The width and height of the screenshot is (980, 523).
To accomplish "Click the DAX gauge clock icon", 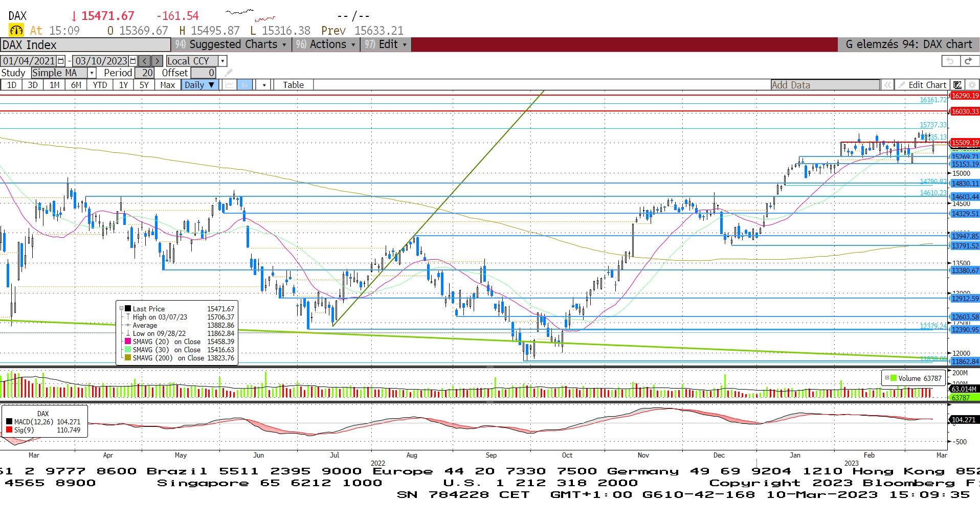I will (16, 31).
